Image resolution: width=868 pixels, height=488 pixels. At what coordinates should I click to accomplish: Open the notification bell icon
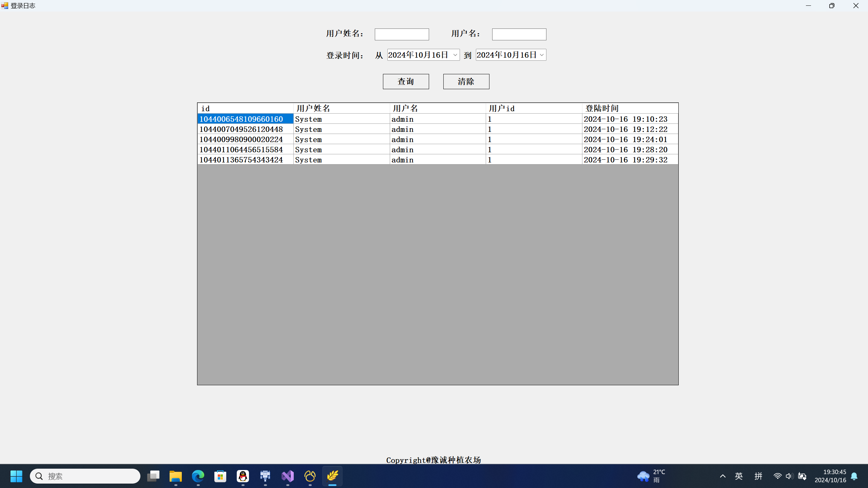tap(854, 476)
